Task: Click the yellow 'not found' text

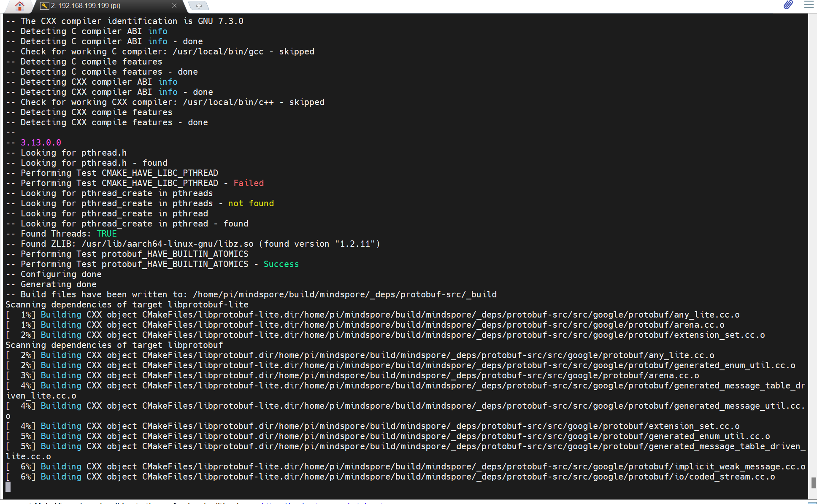Action: 251,203
